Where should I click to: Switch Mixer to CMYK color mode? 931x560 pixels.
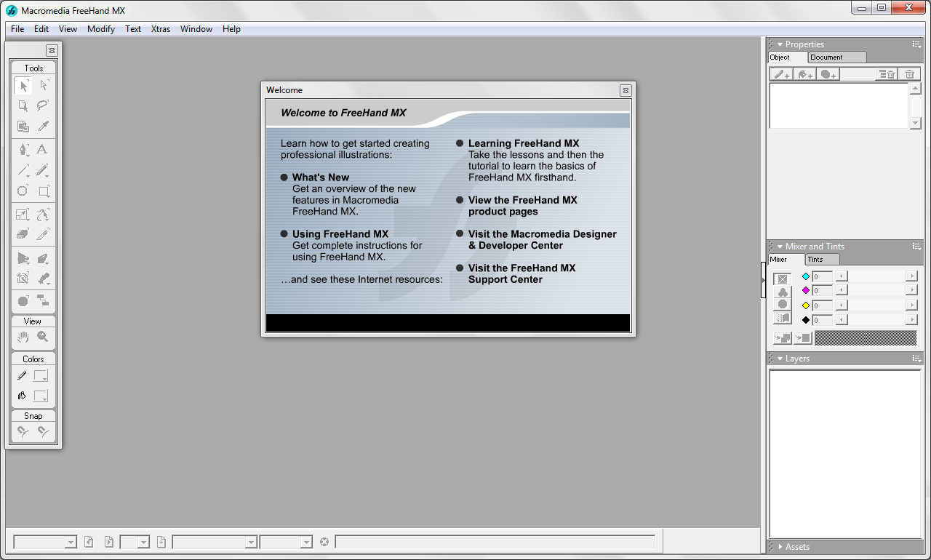pyautogui.click(x=783, y=279)
